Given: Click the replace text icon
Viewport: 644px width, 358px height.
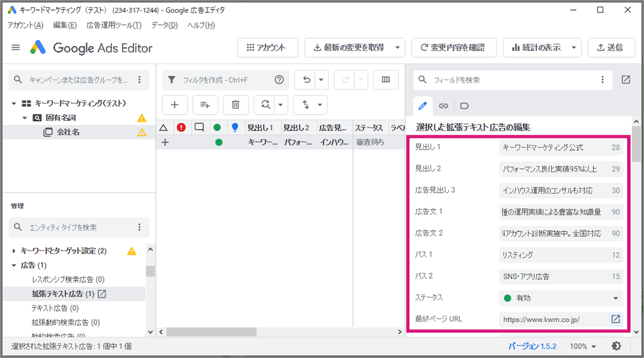Looking at the screenshot, I should pyautogui.click(x=265, y=105).
